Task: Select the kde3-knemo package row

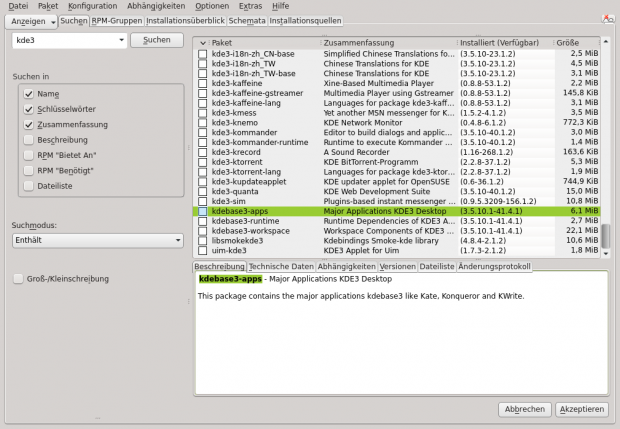Action: [x=397, y=123]
